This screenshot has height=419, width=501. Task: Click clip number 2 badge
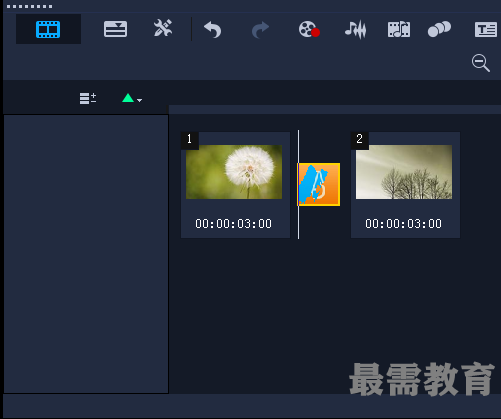[x=360, y=139]
